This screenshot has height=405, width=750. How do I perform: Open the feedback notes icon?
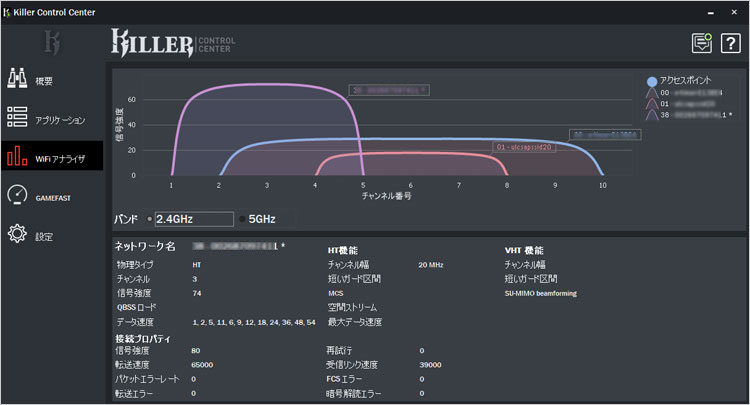pos(702,44)
